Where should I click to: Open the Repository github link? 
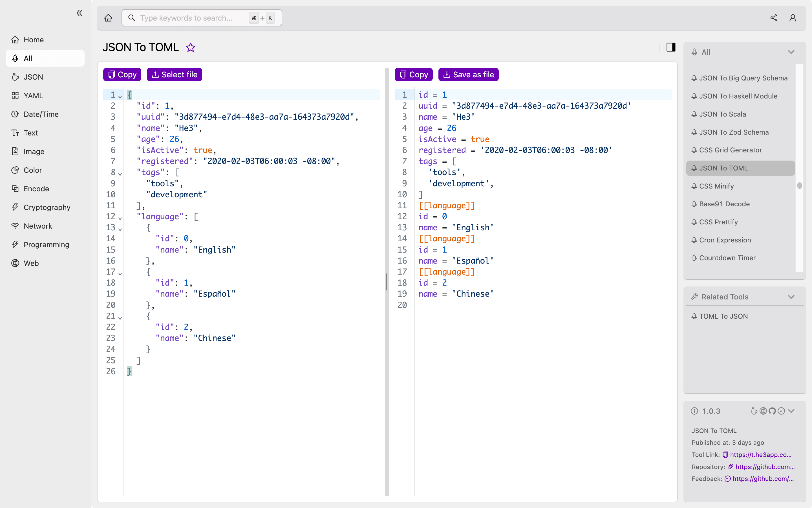(x=765, y=467)
